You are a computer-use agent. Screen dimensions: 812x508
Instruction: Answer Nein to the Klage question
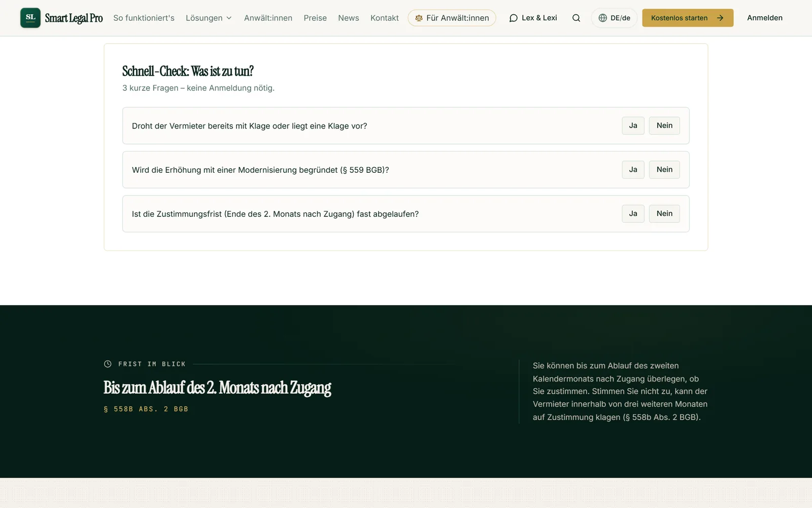point(664,125)
